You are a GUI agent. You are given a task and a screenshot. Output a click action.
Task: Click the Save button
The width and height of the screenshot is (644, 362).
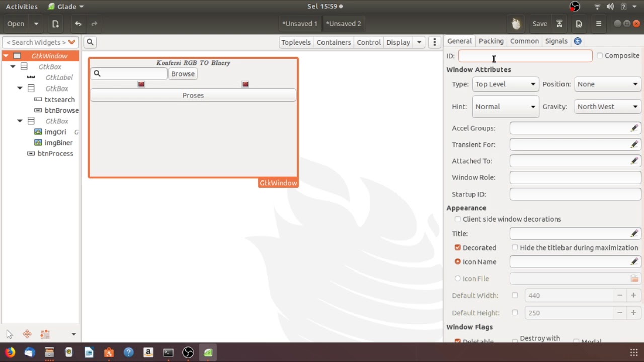coord(540,24)
